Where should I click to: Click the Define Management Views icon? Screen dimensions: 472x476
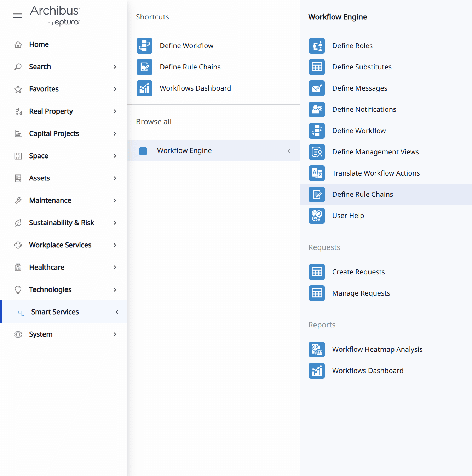(317, 152)
